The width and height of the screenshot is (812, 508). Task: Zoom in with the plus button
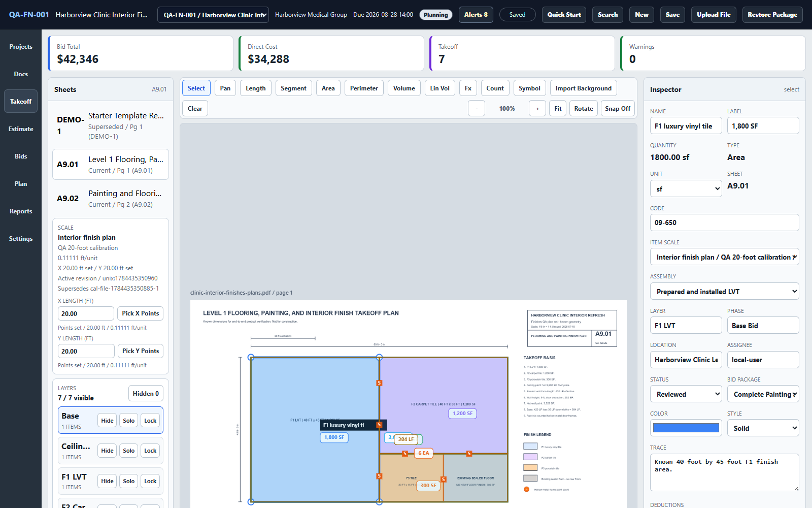tap(537, 109)
